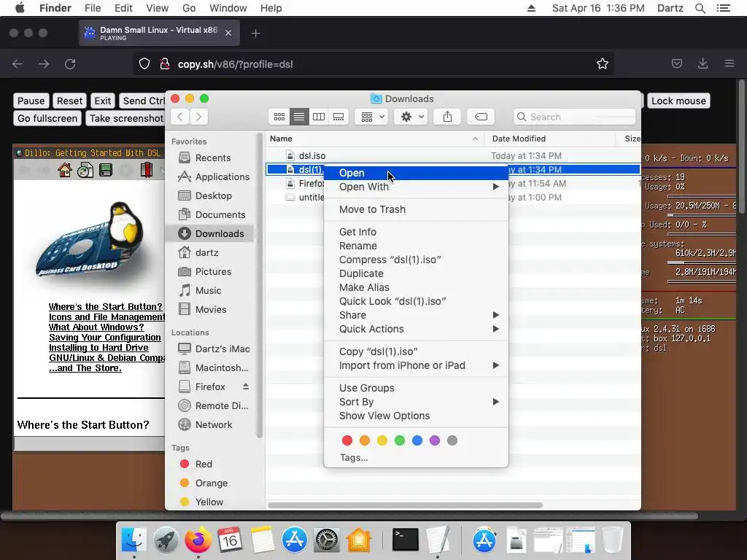
Task: Reload the Firefox page
Action: (x=70, y=64)
